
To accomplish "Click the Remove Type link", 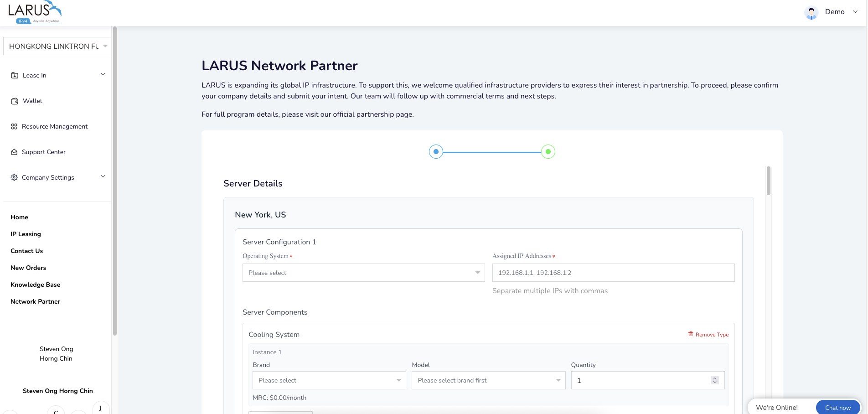I will pyautogui.click(x=708, y=334).
